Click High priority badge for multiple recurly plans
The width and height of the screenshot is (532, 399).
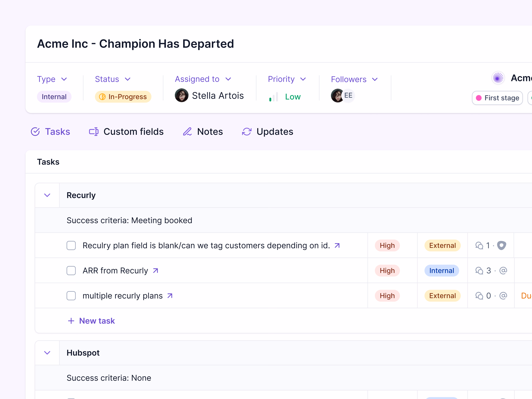click(387, 296)
